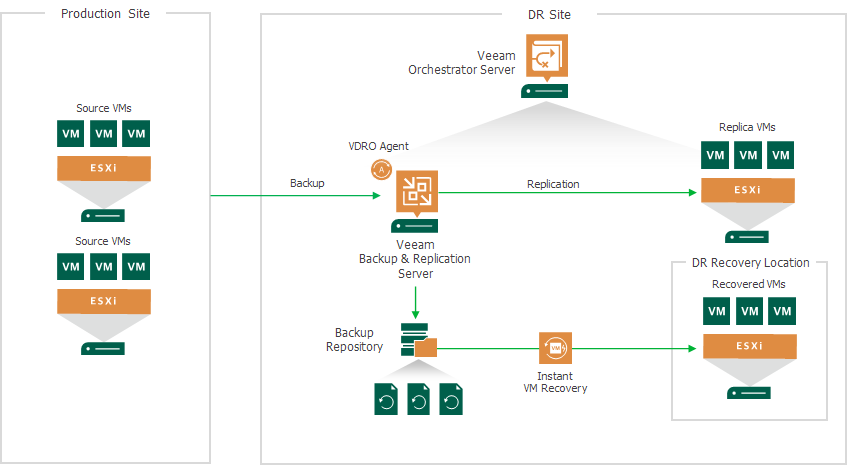Viewport: 847px width, 465px height.
Task: Click the server hardware icon under Backup & Replication icon
Action: click(415, 226)
